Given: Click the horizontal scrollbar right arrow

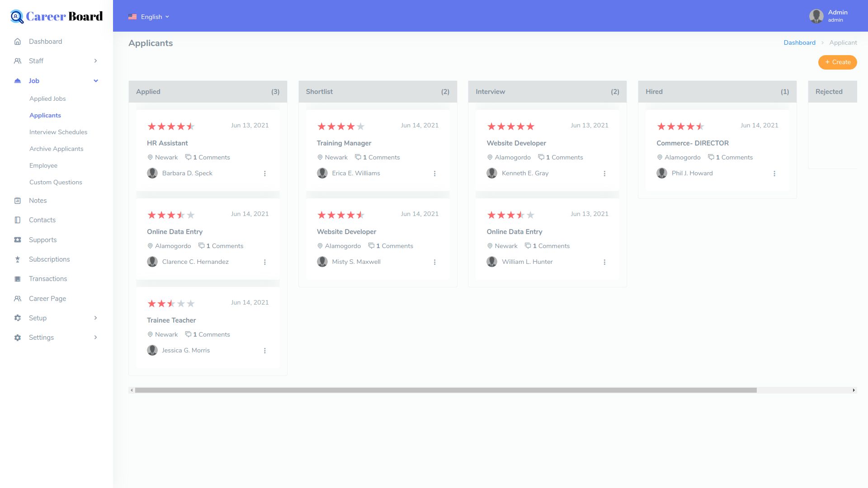Looking at the screenshot, I should click(854, 390).
